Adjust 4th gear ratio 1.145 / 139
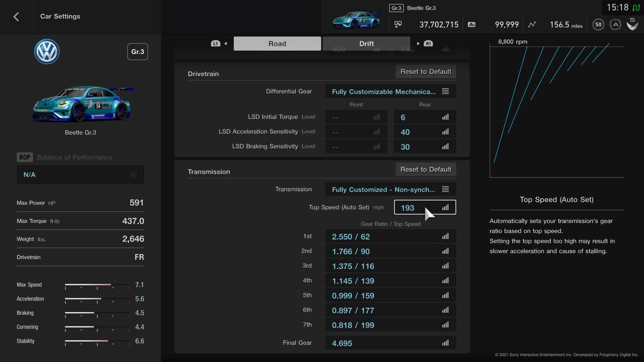The height and width of the screenshot is (362, 644). 391,281
